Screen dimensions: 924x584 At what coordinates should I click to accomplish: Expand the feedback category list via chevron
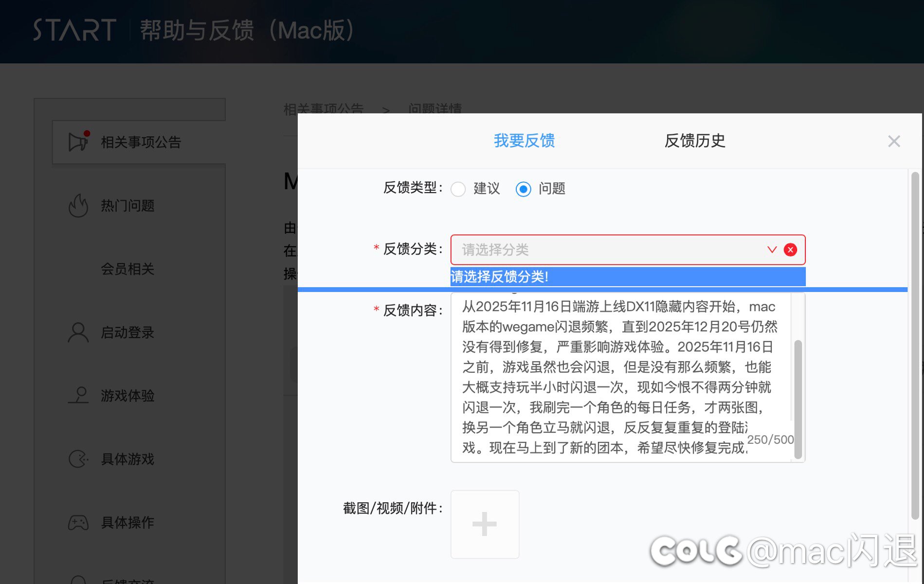pos(772,250)
